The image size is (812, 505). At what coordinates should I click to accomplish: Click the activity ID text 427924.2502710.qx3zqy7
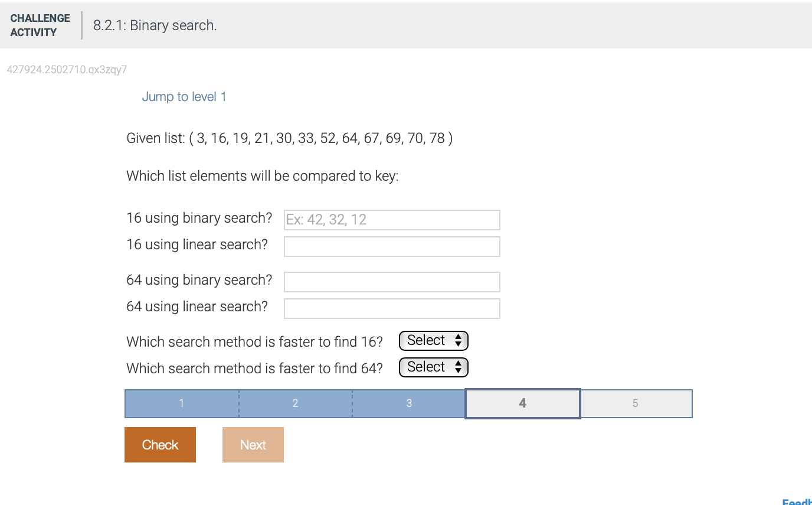(67, 70)
